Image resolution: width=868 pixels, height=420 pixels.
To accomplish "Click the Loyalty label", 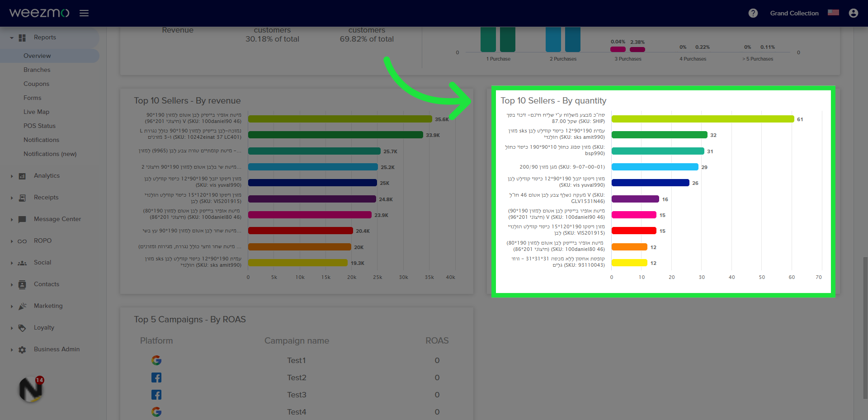I will tap(44, 327).
